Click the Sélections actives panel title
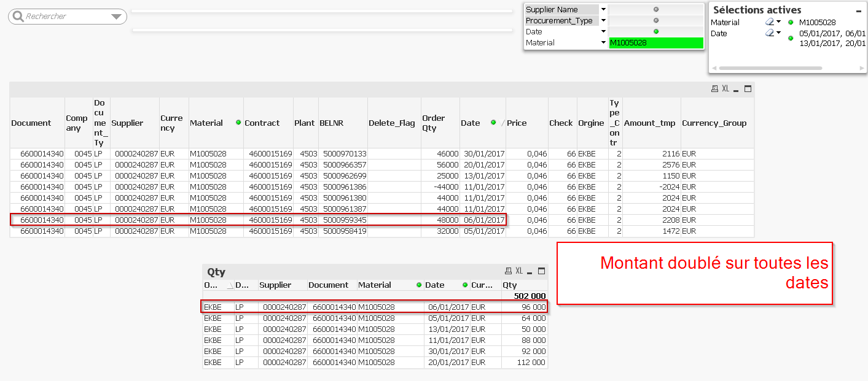This screenshot has height=381, width=868. tap(757, 10)
